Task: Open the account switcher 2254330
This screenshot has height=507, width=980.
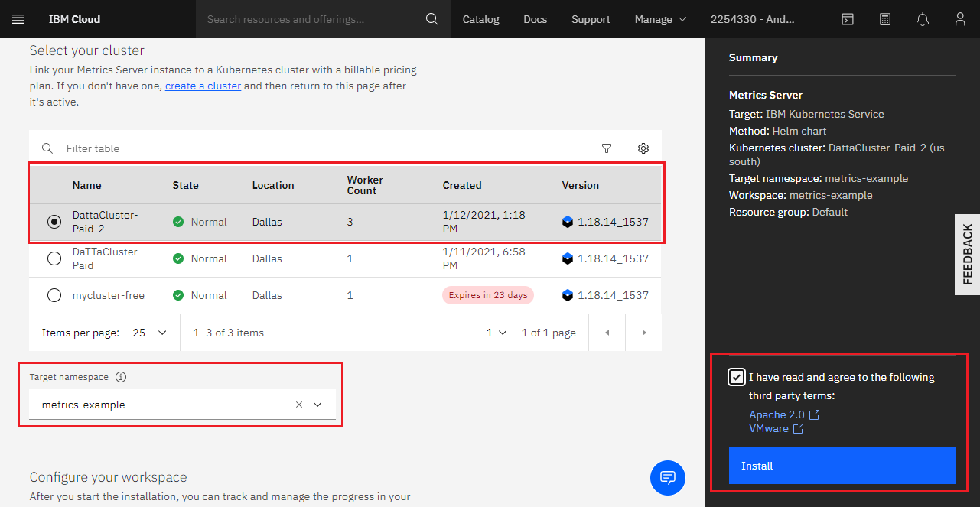Action: (x=753, y=19)
